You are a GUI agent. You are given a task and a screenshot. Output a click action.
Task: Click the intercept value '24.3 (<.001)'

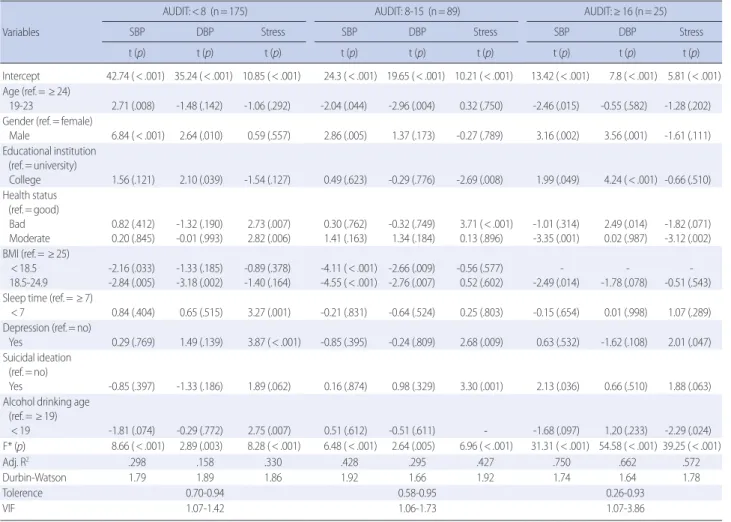tap(350, 76)
